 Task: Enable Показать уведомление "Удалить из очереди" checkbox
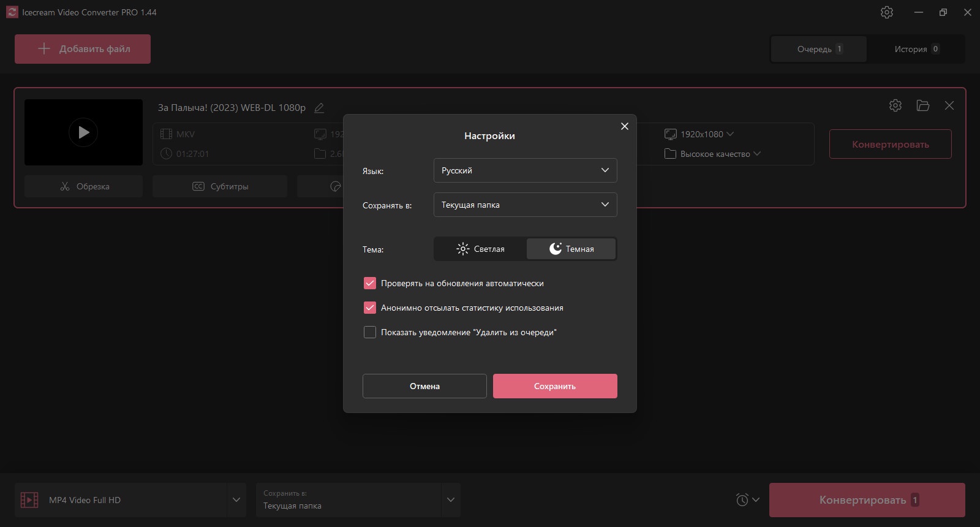point(370,332)
